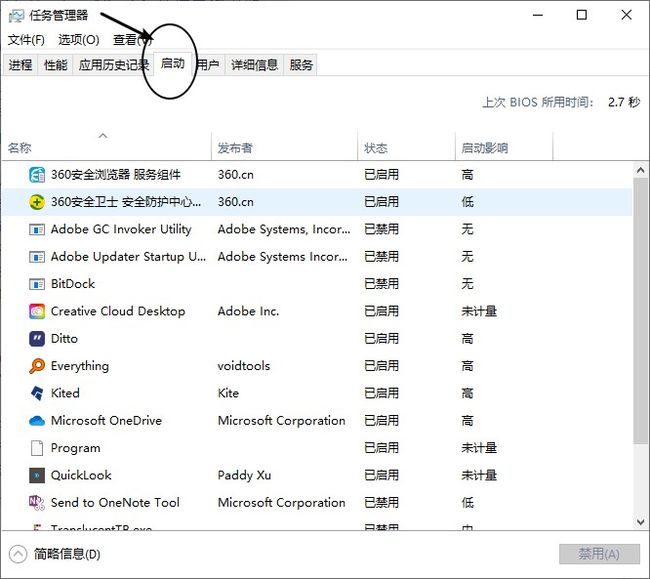The width and height of the screenshot is (650, 579).
Task: Sort by the 发布者 column header
Action: coord(284,148)
